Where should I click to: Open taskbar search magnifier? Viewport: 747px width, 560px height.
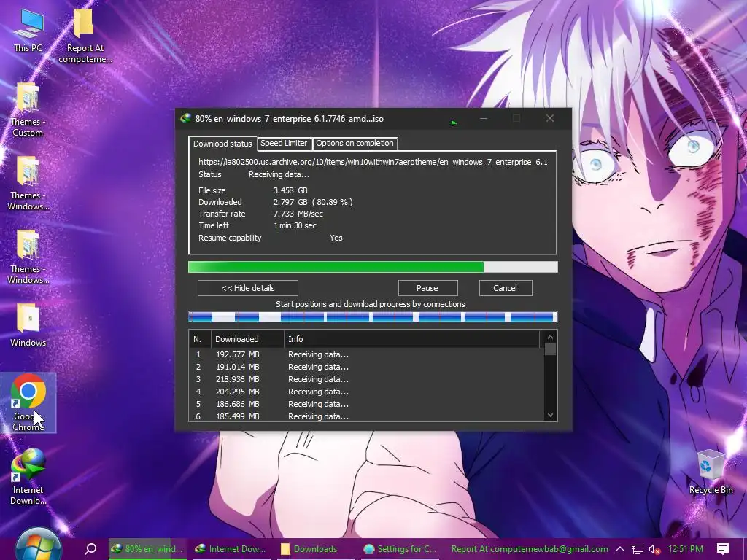coord(90,548)
